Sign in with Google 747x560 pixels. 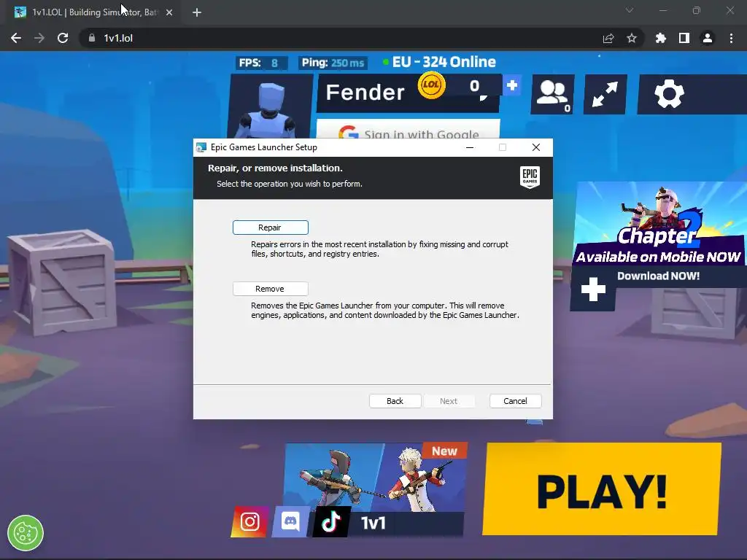(409, 130)
